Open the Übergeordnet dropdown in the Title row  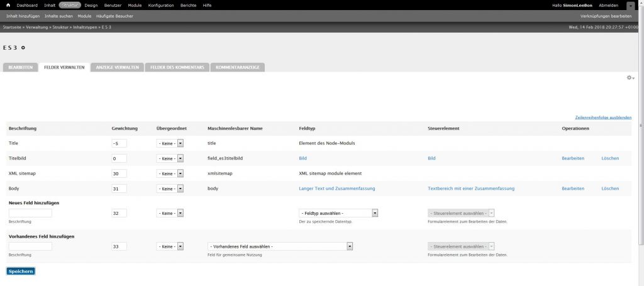coord(170,143)
